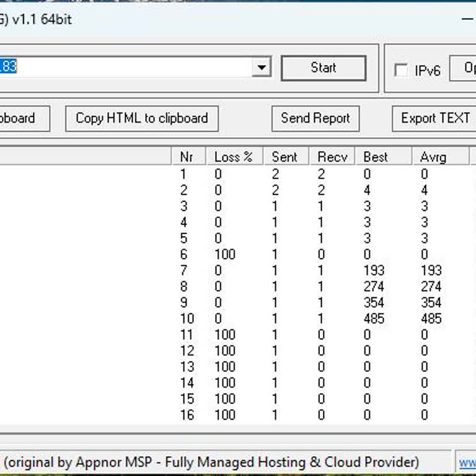Select hop number 10 in Nr column
Screen dimensions: 476x476
[187, 319]
